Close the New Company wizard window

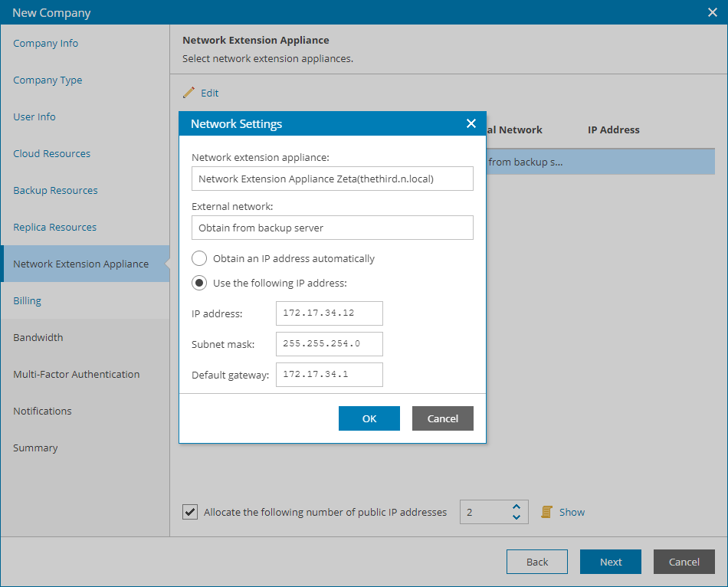click(712, 12)
